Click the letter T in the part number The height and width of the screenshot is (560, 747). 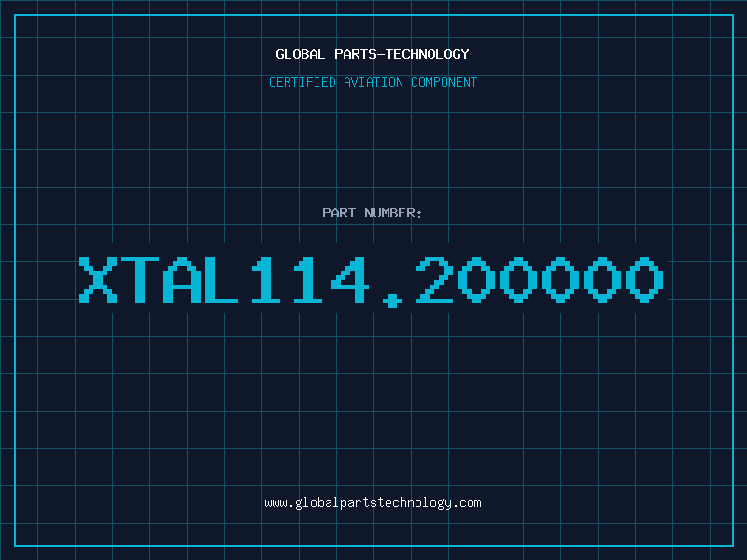140,280
